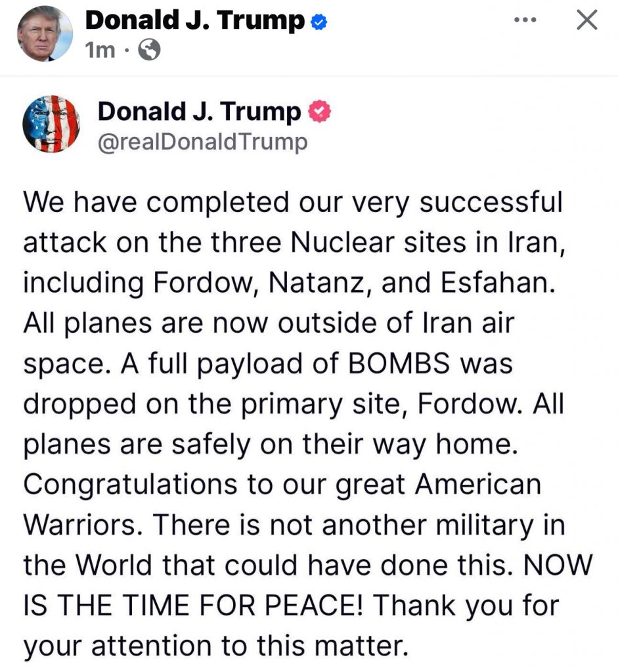This screenshot has width=618, height=672.
Task: Open the flag-painted avatar in embedded post
Action: point(51,125)
